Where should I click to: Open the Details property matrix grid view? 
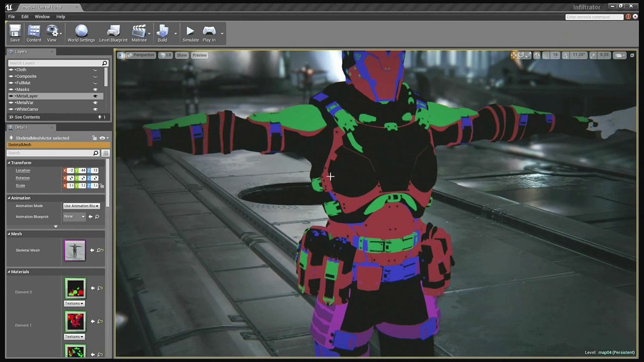click(x=105, y=153)
